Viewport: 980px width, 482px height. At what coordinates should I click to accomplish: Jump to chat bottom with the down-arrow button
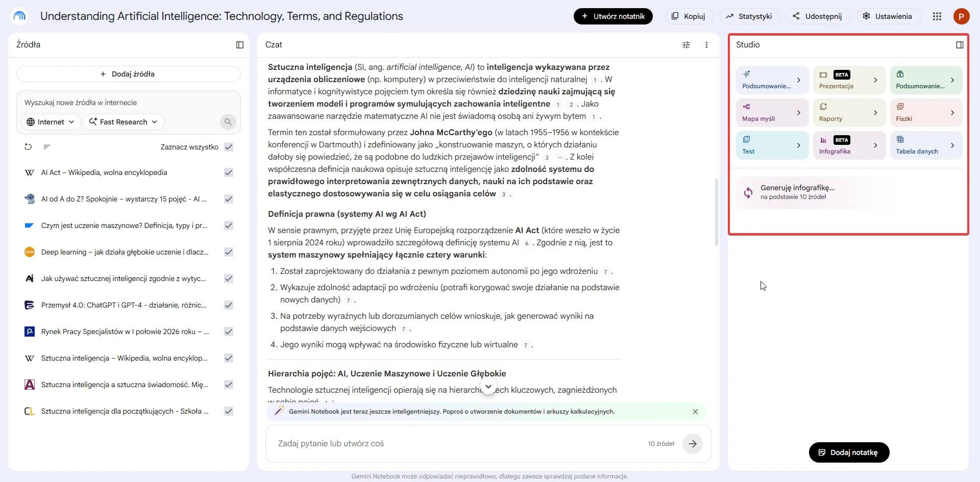488,386
